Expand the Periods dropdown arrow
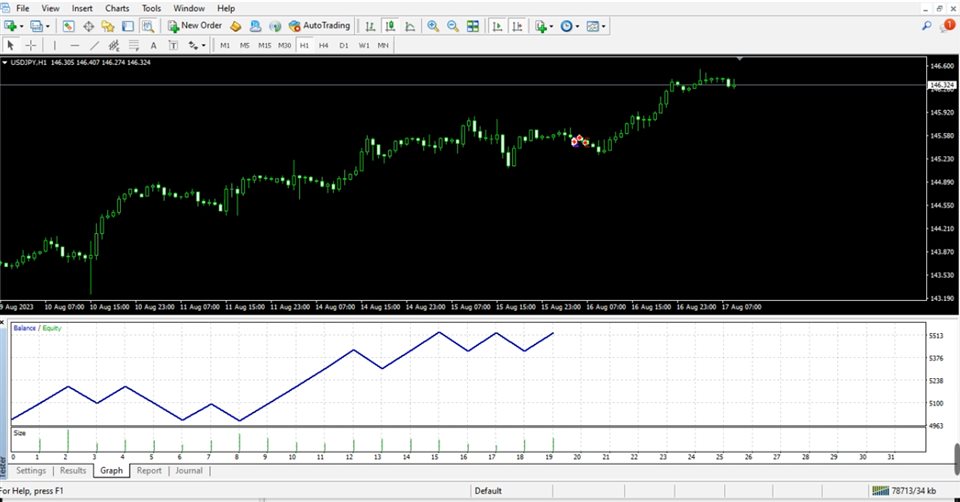 pyautogui.click(x=577, y=26)
